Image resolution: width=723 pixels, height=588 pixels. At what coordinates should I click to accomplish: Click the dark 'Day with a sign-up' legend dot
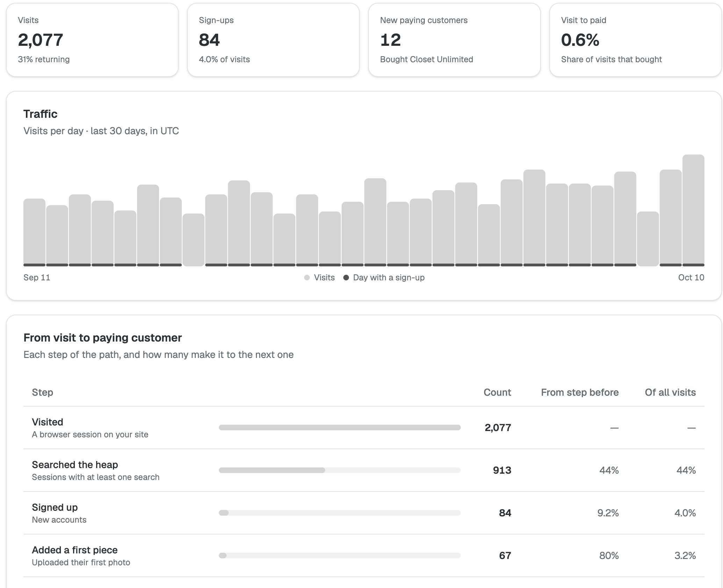[x=346, y=278]
